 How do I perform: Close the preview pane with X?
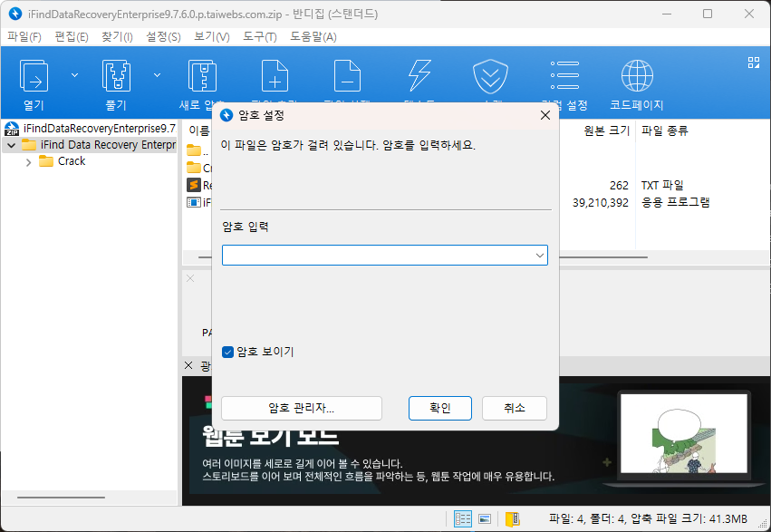(x=190, y=279)
